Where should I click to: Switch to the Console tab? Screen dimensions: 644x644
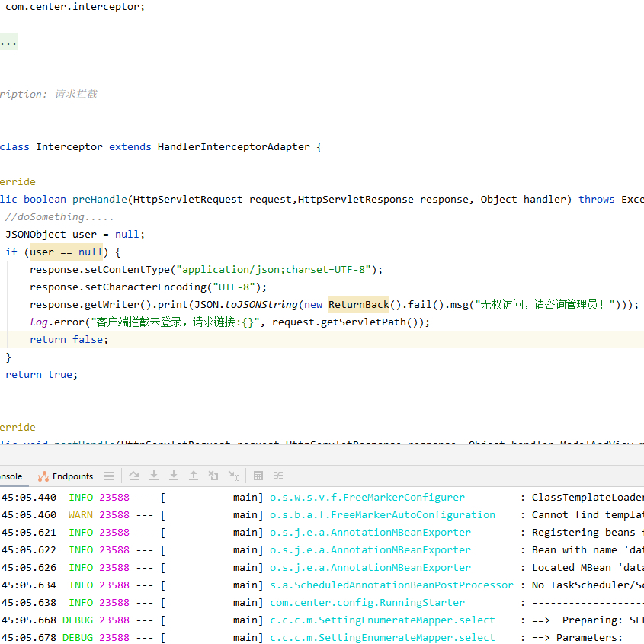pyautogui.click(x=11, y=476)
